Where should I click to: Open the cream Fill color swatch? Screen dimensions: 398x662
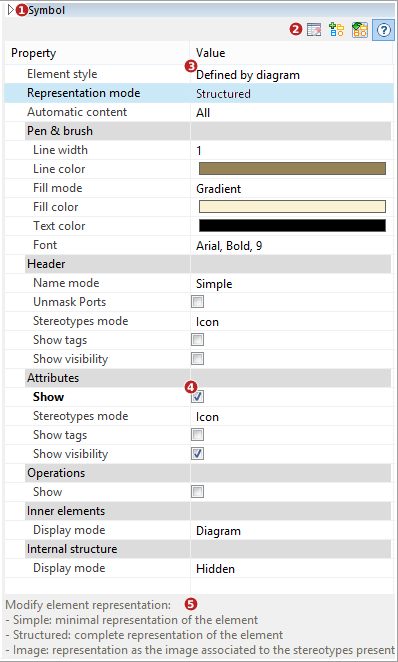[x=292, y=207]
